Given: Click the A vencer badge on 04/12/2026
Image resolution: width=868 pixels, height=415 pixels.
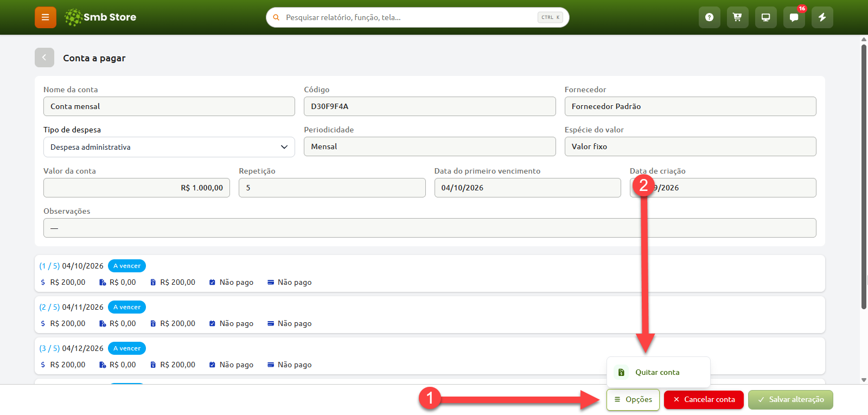Looking at the screenshot, I should (127, 348).
